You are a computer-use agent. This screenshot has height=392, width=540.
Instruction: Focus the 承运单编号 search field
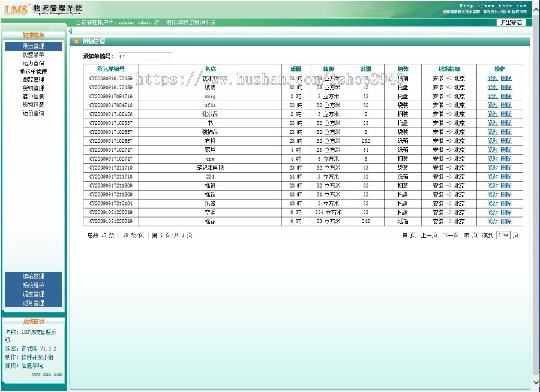145,56
